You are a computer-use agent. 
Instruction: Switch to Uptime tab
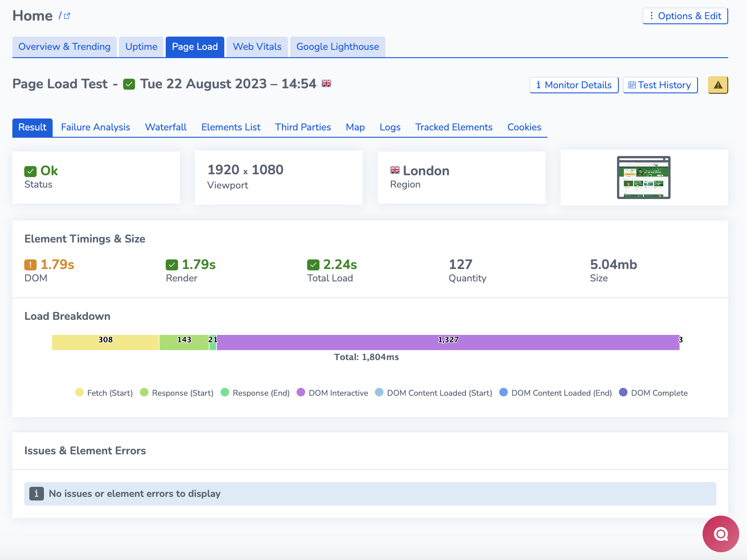coord(141,47)
